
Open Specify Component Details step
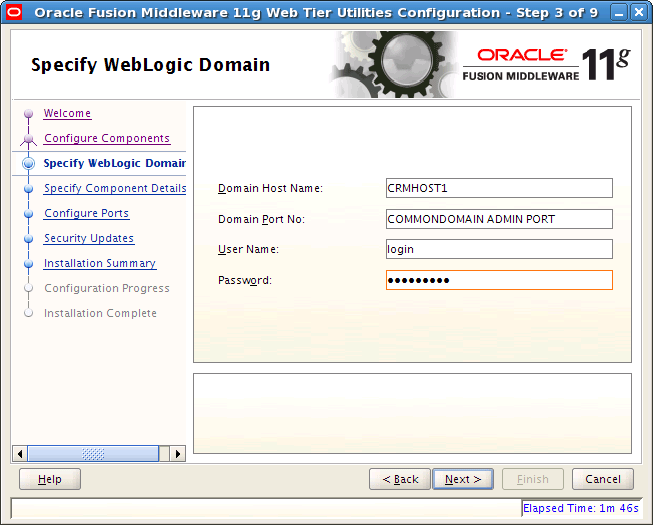coord(115,188)
